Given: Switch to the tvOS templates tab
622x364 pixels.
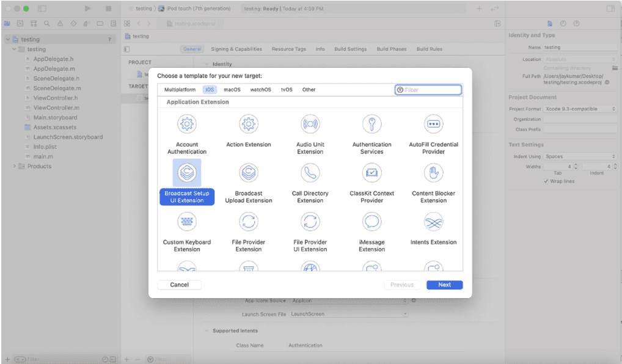Looking at the screenshot, I should click(x=287, y=90).
